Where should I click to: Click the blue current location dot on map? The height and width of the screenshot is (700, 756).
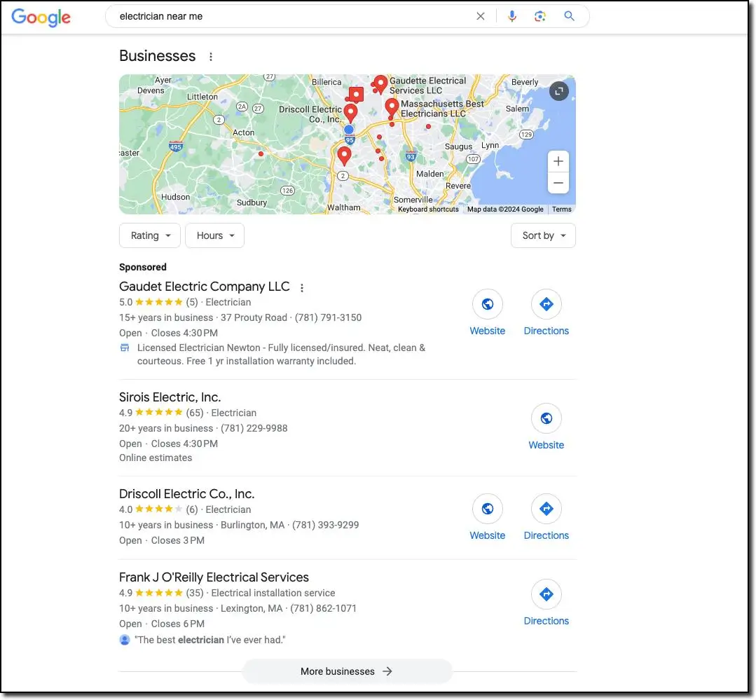point(349,129)
